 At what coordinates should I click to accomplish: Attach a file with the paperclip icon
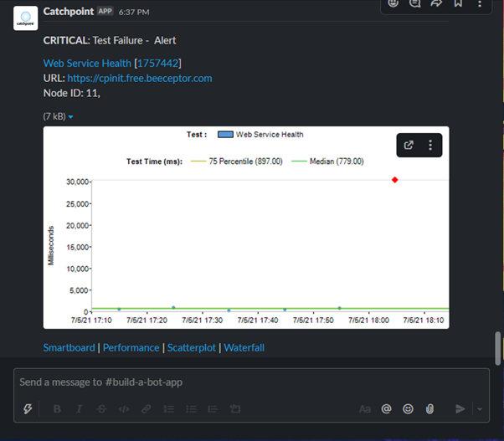point(429,408)
